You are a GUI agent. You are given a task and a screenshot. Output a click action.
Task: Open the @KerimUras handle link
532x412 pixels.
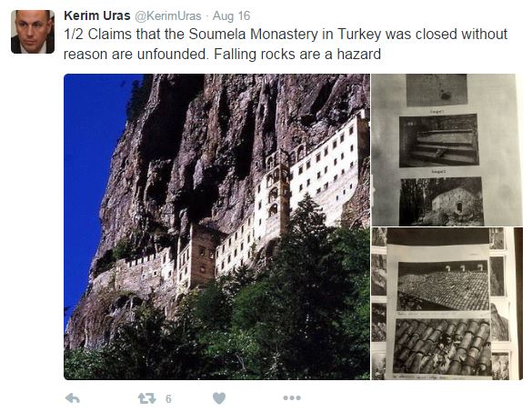[168, 16]
